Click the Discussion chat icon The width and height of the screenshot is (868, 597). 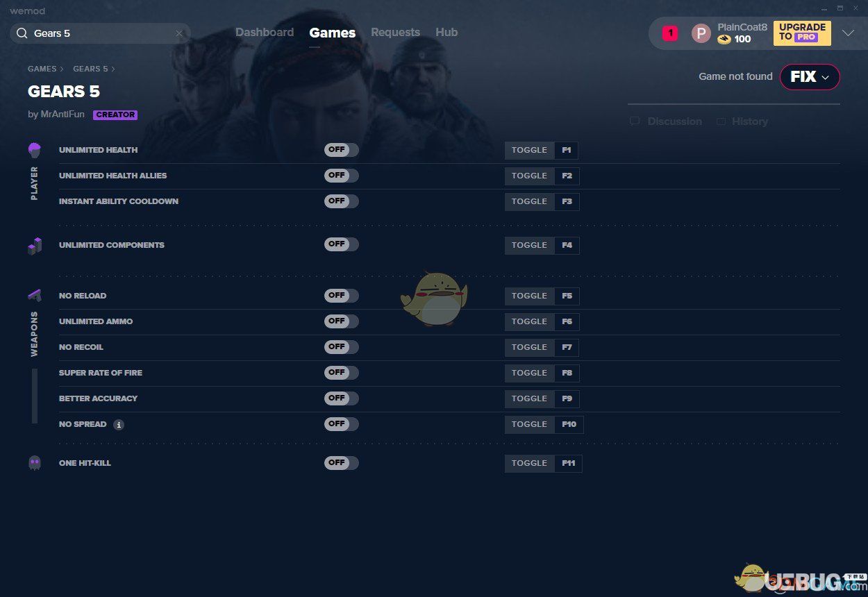[635, 121]
